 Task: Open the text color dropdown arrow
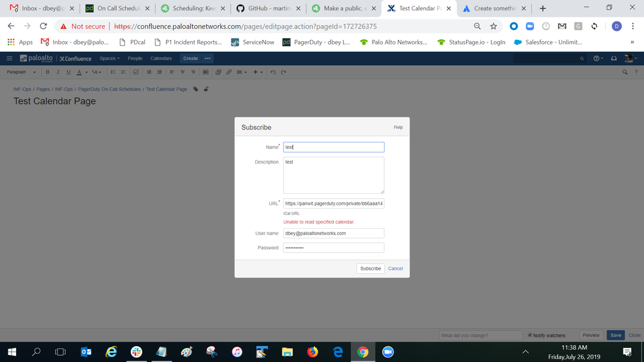(86, 73)
